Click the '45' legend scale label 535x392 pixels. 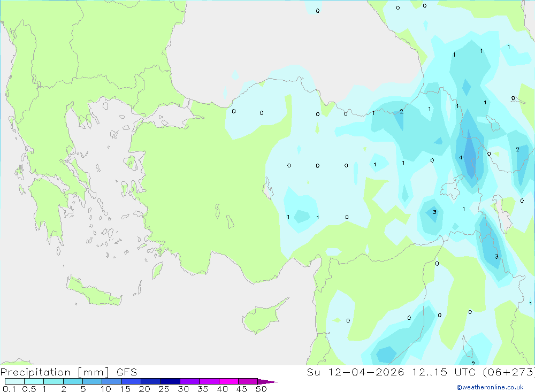pyautogui.click(x=242, y=389)
